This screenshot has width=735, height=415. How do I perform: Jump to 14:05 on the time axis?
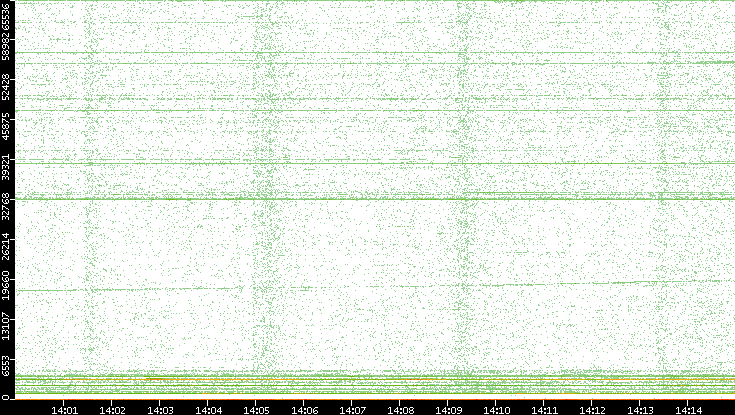coord(257,409)
